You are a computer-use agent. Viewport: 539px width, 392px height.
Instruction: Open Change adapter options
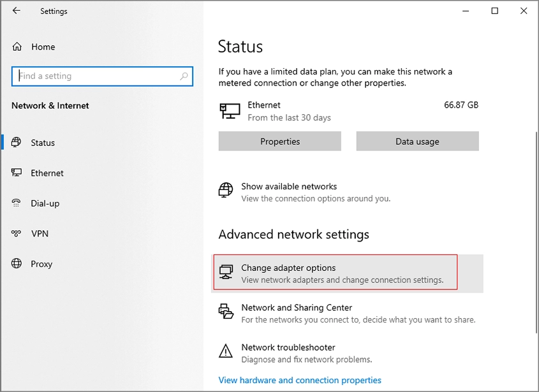click(x=347, y=273)
